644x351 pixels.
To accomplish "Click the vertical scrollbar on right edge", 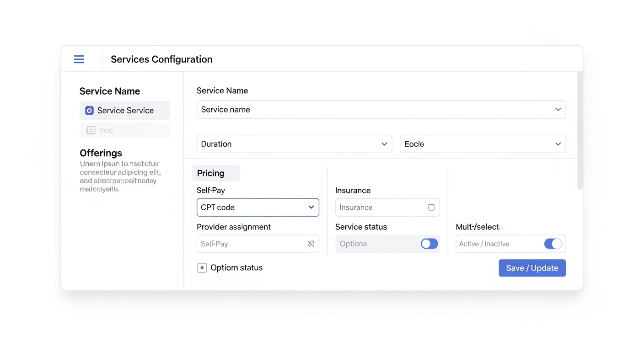I will pyautogui.click(x=580, y=133).
